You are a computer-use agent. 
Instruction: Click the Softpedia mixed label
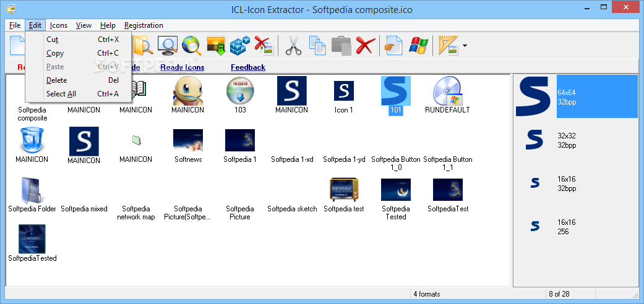(84, 209)
